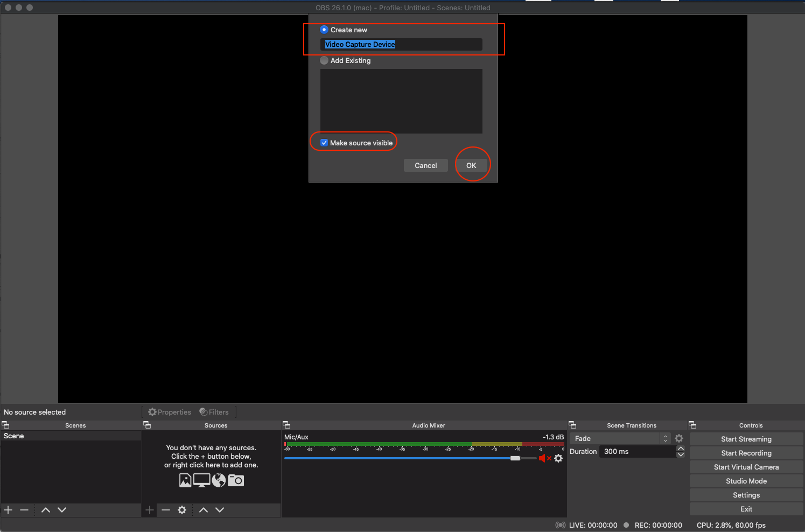
Task: Click Start Virtual Camera
Action: (746, 467)
